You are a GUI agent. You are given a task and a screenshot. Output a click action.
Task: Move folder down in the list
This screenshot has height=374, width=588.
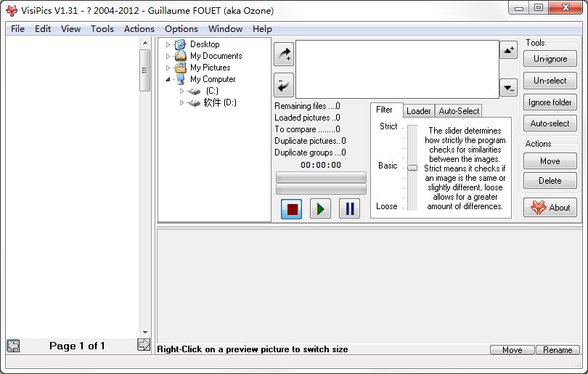[509, 87]
